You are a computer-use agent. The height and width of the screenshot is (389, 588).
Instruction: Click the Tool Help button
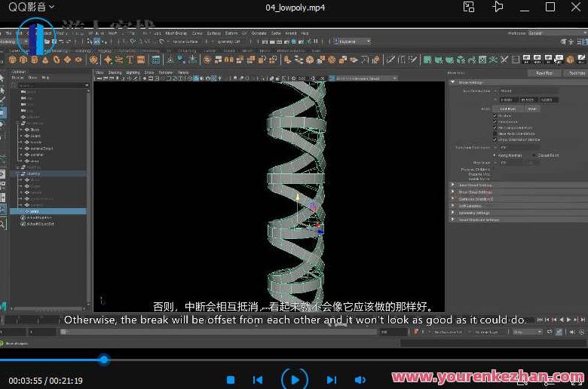tap(577, 73)
